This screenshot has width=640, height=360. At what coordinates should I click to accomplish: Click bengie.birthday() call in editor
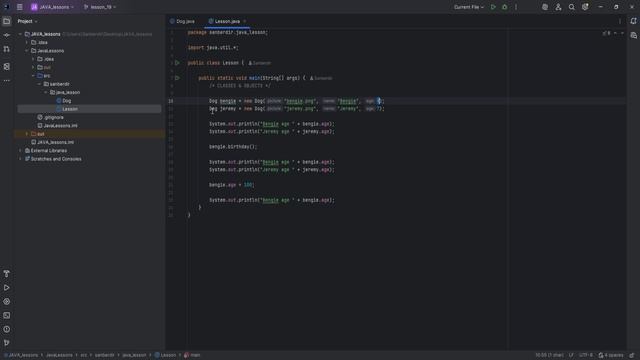[233, 147]
